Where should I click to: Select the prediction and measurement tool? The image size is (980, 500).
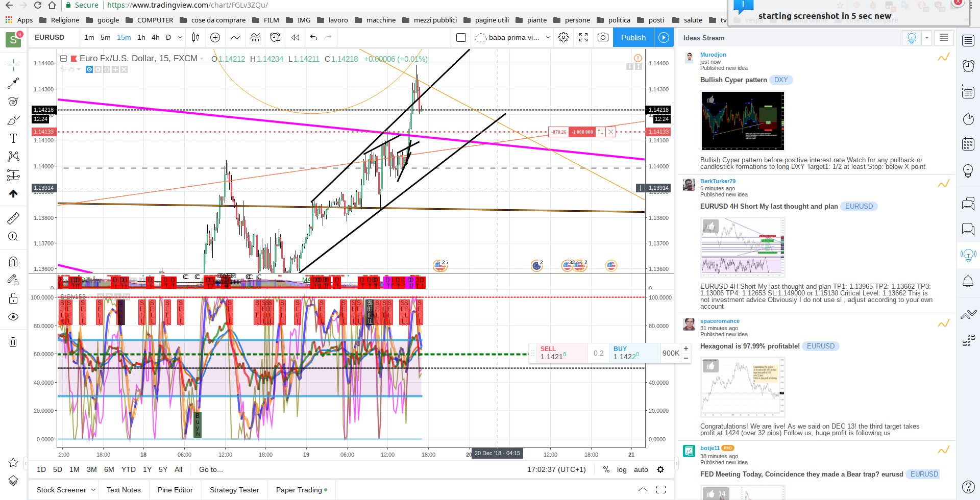[x=13, y=175]
